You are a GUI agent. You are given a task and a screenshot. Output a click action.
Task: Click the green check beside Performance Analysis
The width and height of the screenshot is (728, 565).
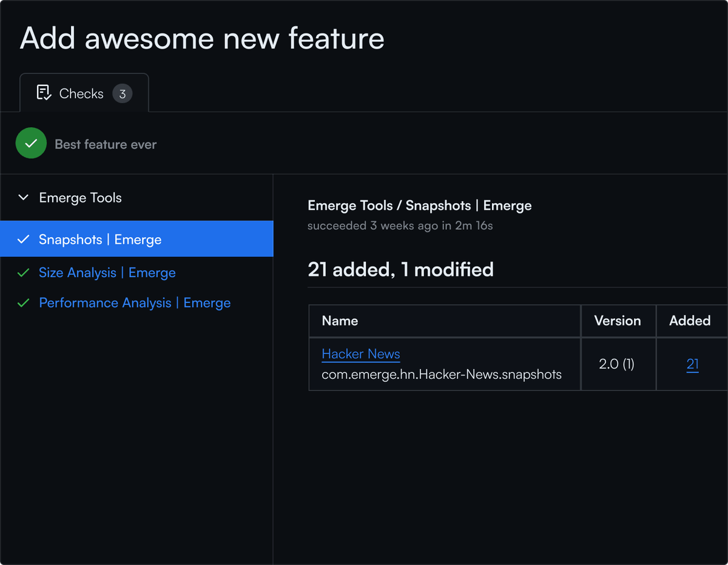[23, 303]
